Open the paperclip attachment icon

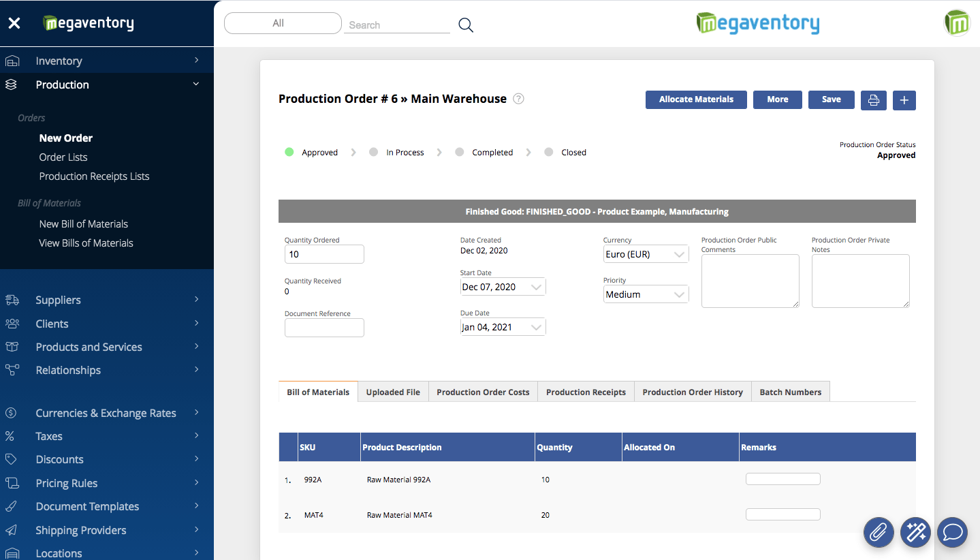(878, 532)
